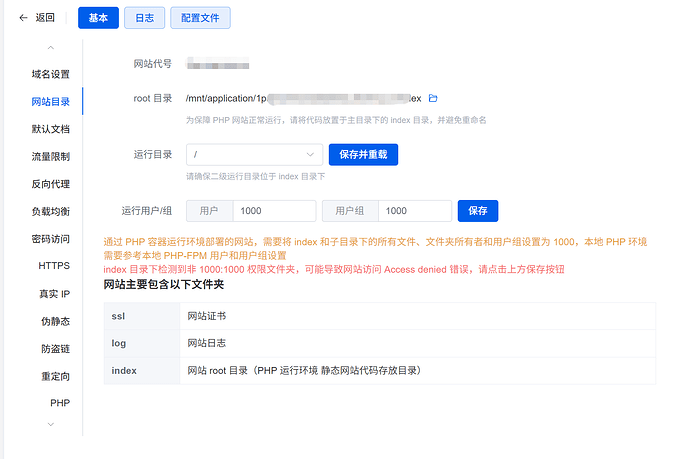Open the 日志 tab
This screenshot has width=690, height=459.
tap(144, 18)
